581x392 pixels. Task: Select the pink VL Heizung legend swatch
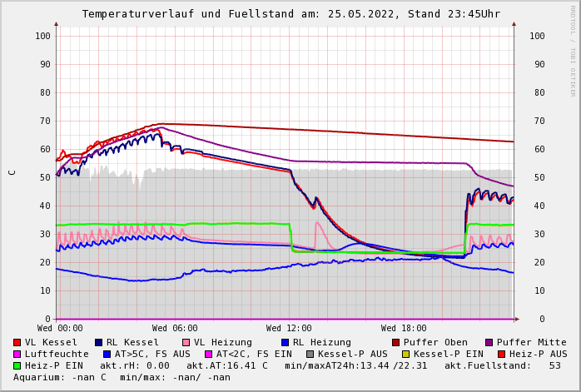(x=186, y=342)
